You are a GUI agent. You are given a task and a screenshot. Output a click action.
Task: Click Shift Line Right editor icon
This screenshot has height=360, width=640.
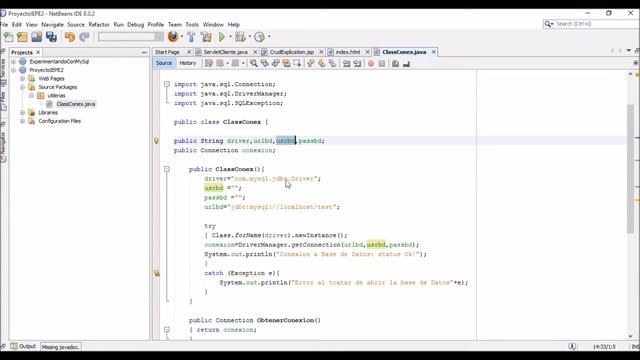pyautogui.click(x=357, y=63)
